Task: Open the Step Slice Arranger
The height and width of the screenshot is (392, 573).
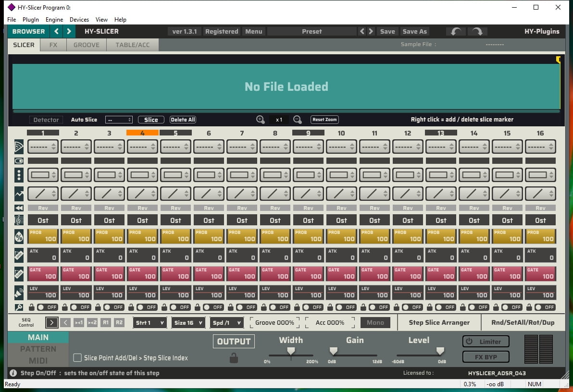Action: [x=439, y=323]
